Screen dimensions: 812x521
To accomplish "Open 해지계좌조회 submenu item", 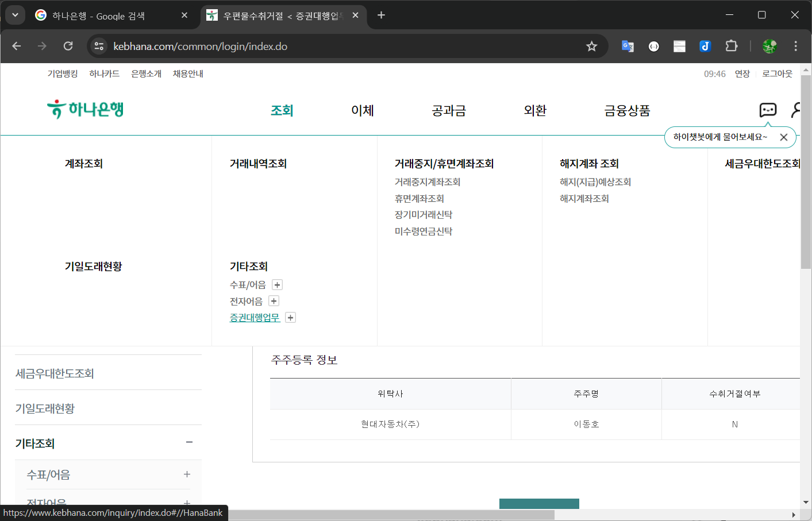I will [584, 199].
